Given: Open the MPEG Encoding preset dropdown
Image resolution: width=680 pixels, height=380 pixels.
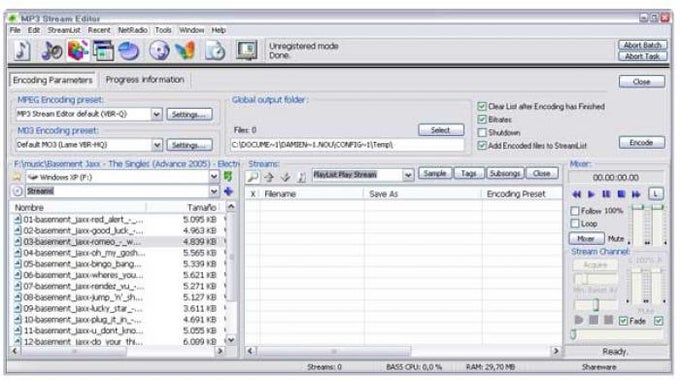Looking at the screenshot, I should click(157, 114).
